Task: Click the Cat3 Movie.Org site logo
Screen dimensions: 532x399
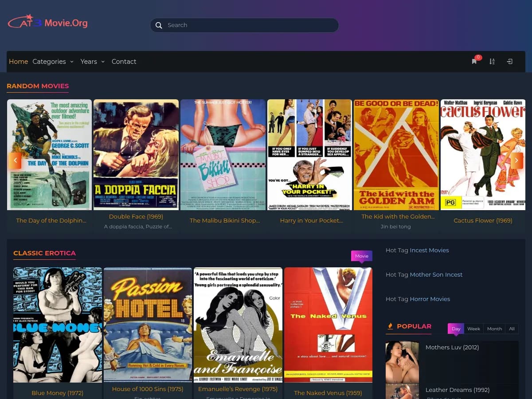Action: pyautogui.click(x=47, y=22)
